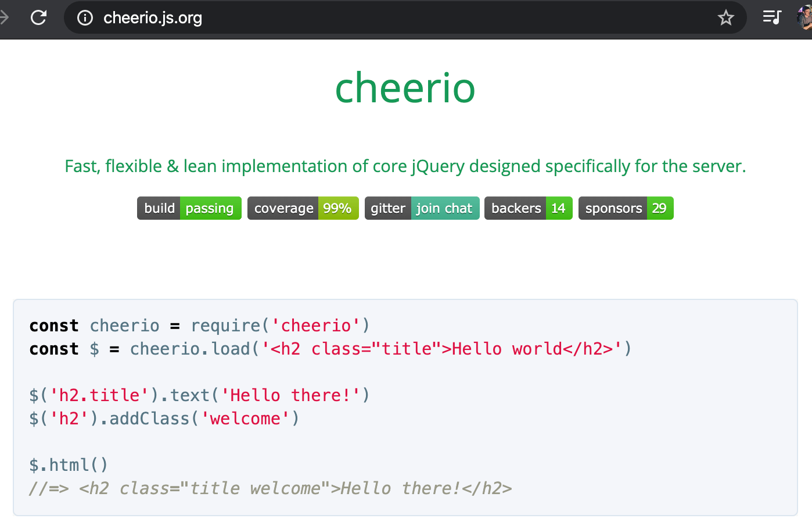Click the forward navigation arrow

pos(4,17)
